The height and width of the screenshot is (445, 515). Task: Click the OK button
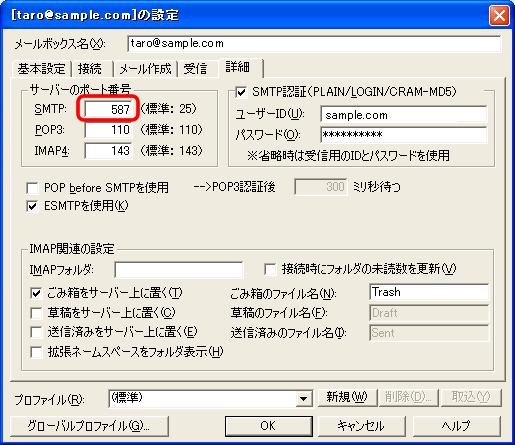(268, 426)
